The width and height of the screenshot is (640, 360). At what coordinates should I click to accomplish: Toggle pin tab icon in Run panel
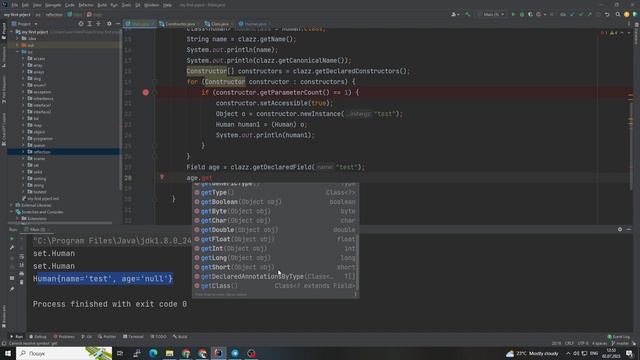click(12, 289)
